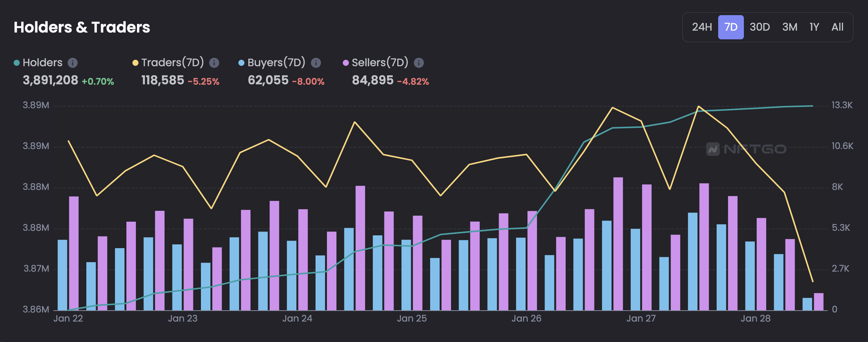Click the 2.7K right axis label
Screen dimensions: 868x342
(x=840, y=269)
